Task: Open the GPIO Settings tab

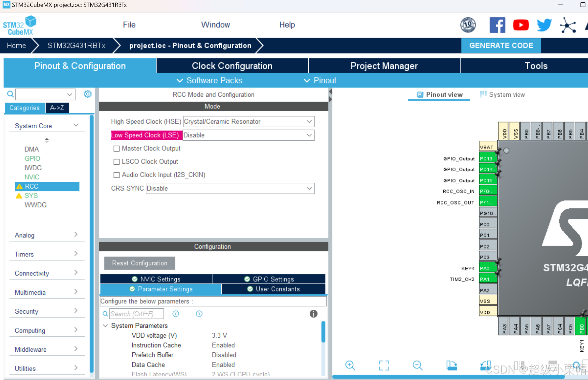Action: [x=269, y=279]
